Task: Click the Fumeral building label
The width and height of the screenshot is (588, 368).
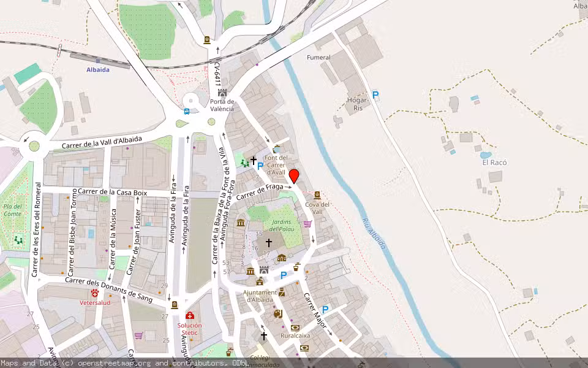Action: [318, 58]
